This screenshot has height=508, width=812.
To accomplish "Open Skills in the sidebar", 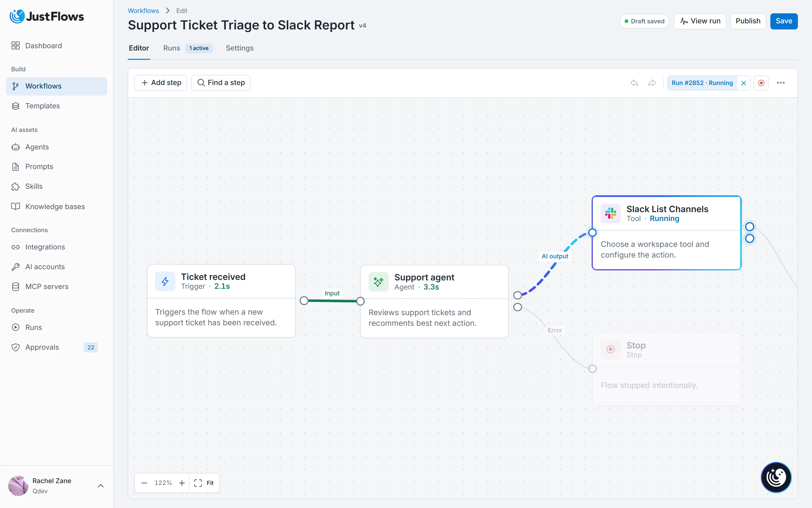I will click(x=56, y=187).
